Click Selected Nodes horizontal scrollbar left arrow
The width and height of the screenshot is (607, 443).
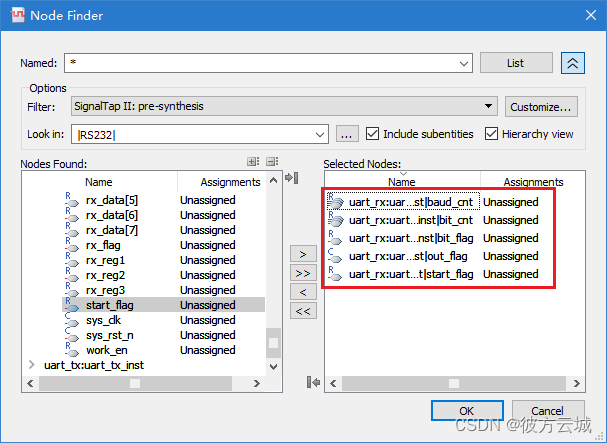(x=333, y=383)
